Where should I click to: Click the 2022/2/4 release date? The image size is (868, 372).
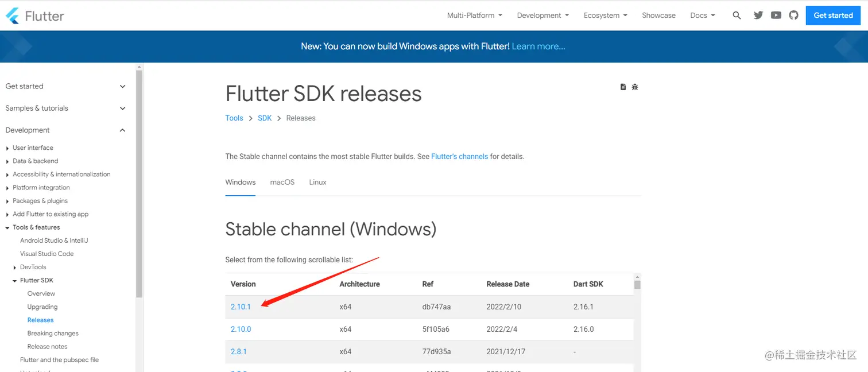tap(502, 329)
